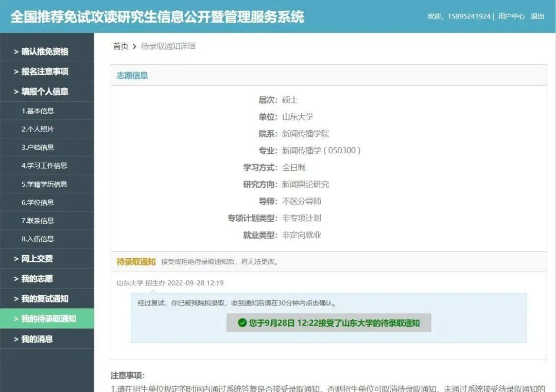
Task: Select 6.学位信息 in sidebar
Action: pos(38,202)
